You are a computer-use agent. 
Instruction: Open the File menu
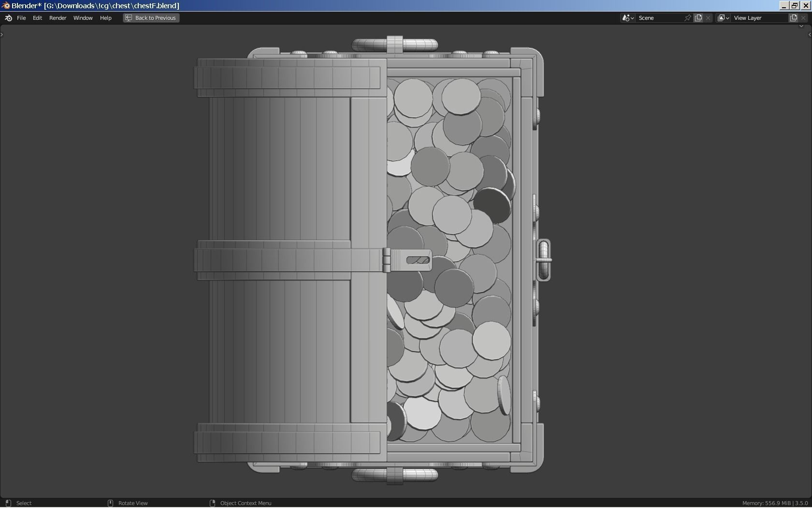21,18
